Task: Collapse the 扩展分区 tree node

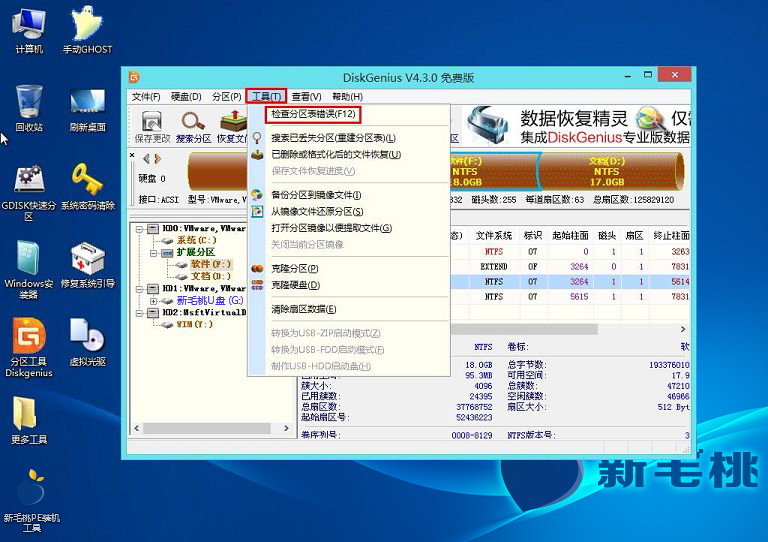Action: coord(153,253)
